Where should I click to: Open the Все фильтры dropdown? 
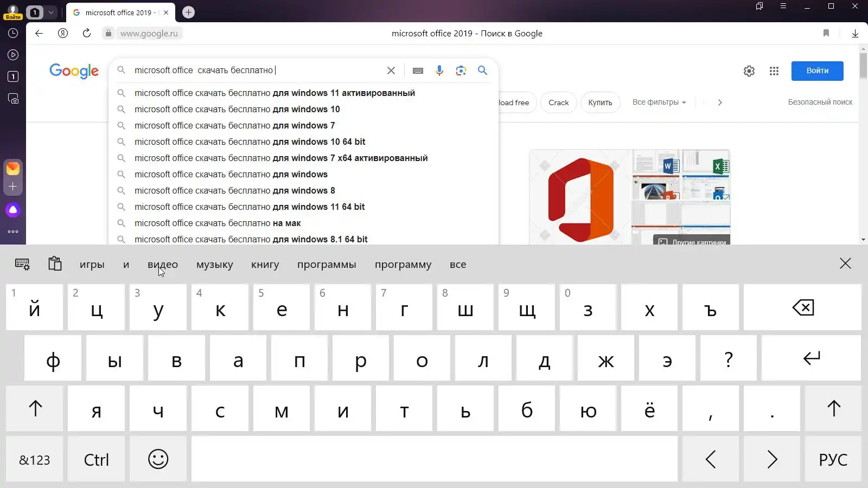(659, 102)
